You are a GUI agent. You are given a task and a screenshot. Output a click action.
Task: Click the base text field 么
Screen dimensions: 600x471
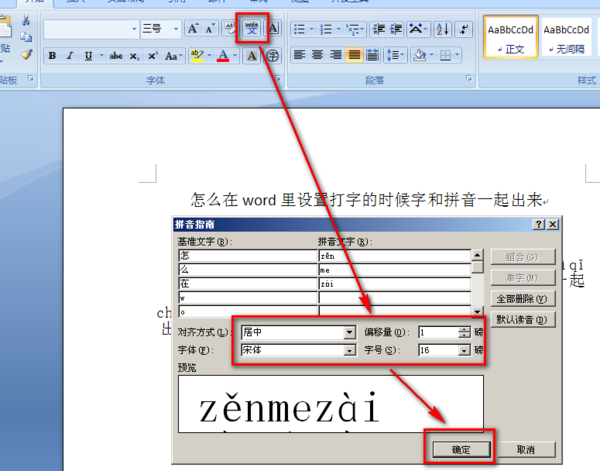[x=248, y=270]
